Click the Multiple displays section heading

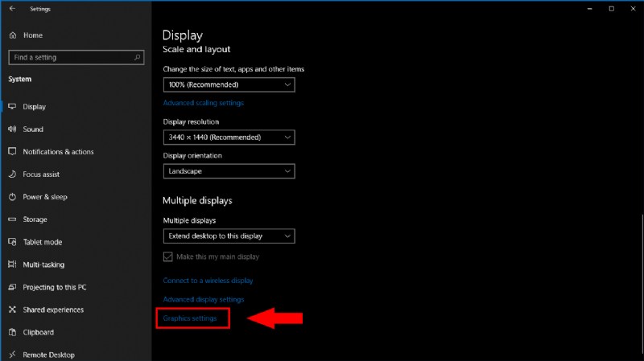coord(197,201)
